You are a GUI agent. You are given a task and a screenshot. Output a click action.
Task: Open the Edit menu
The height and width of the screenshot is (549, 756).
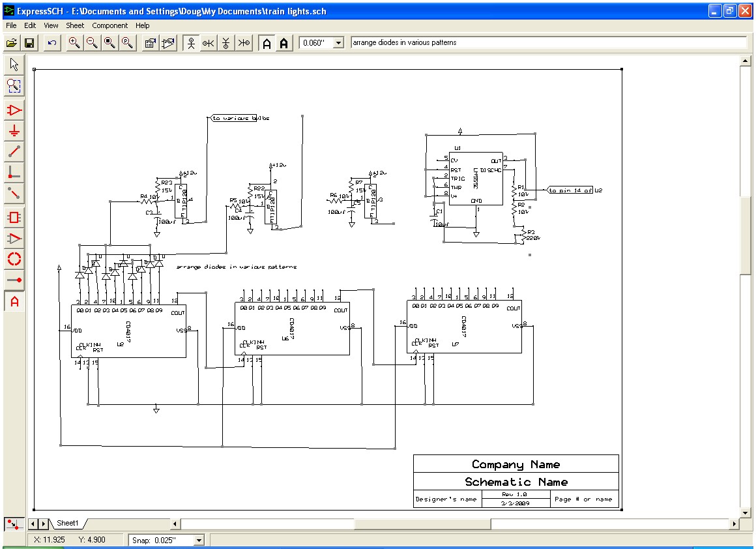tap(30, 25)
